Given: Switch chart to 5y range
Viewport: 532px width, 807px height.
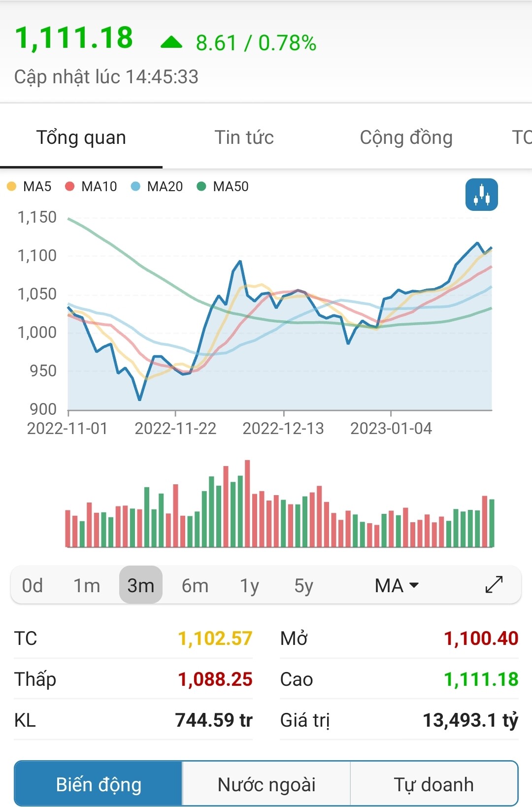Looking at the screenshot, I should point(303,585).
